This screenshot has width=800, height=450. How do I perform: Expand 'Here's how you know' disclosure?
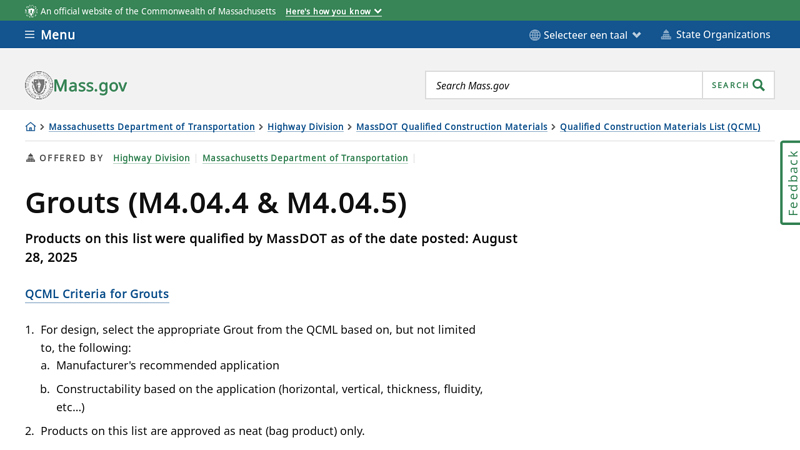pos(328,11)
